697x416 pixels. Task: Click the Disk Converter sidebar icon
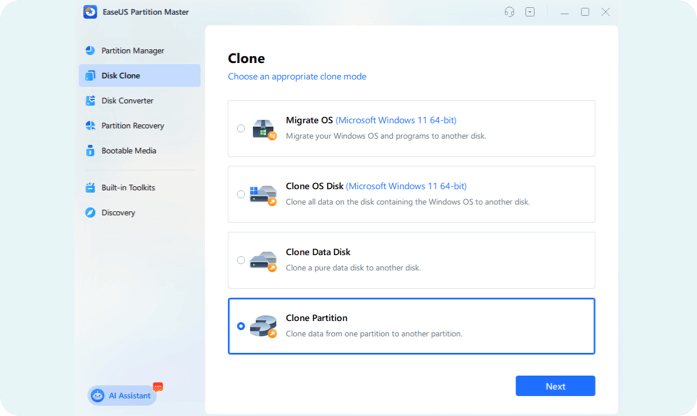pyautogui.click(x=90, y=100)
